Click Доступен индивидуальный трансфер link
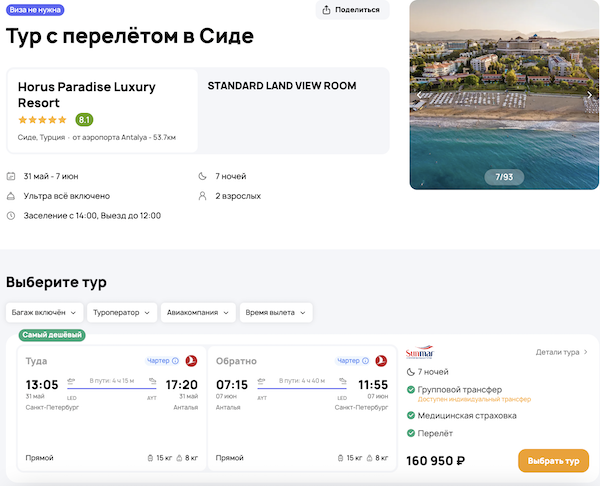This screenshot has width=600, height=486. click(474, 399)
